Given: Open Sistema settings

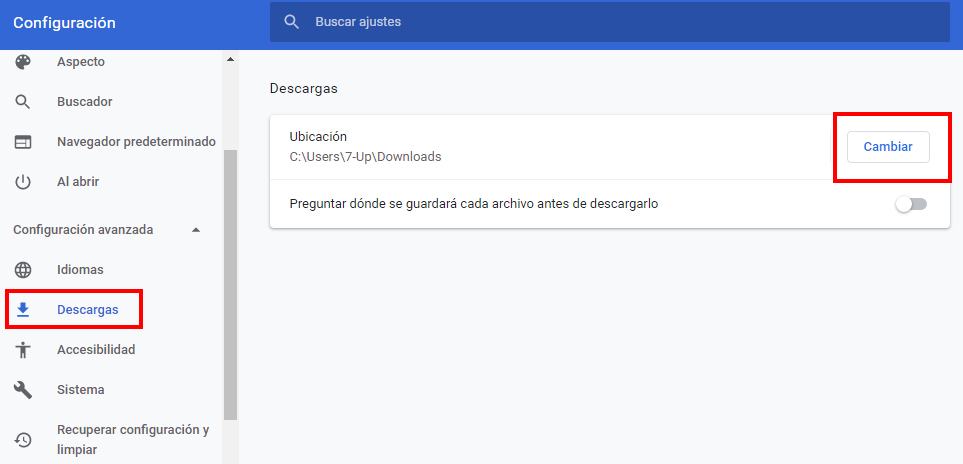Looking at the screenshot, I should point(80,390).
